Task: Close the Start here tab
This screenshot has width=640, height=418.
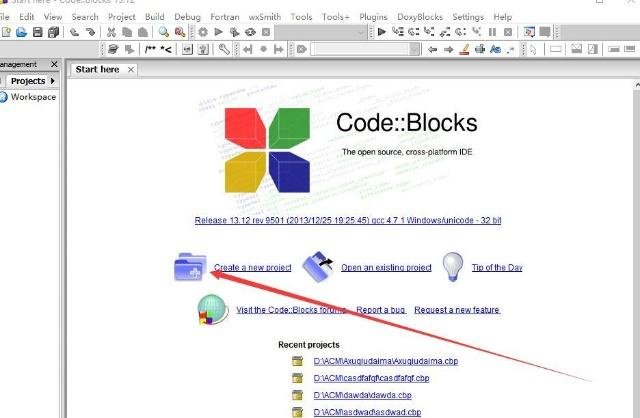Action: pos(131,69)
